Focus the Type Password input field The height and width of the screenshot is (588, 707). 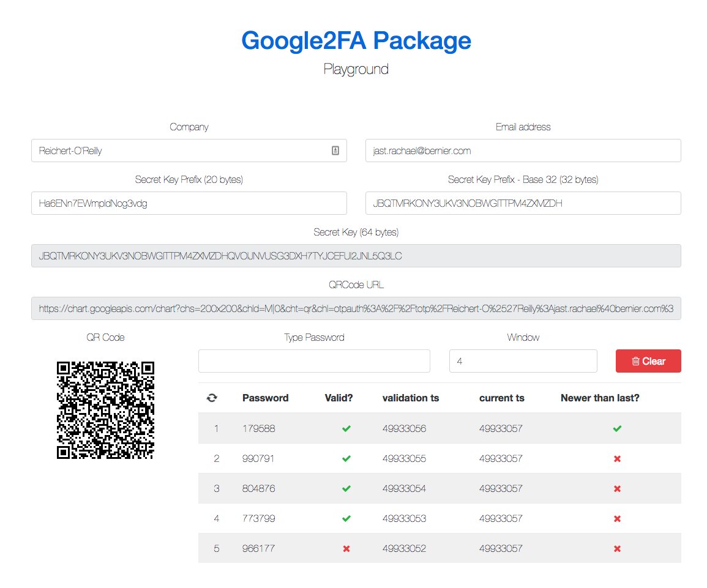coord(314,361)
